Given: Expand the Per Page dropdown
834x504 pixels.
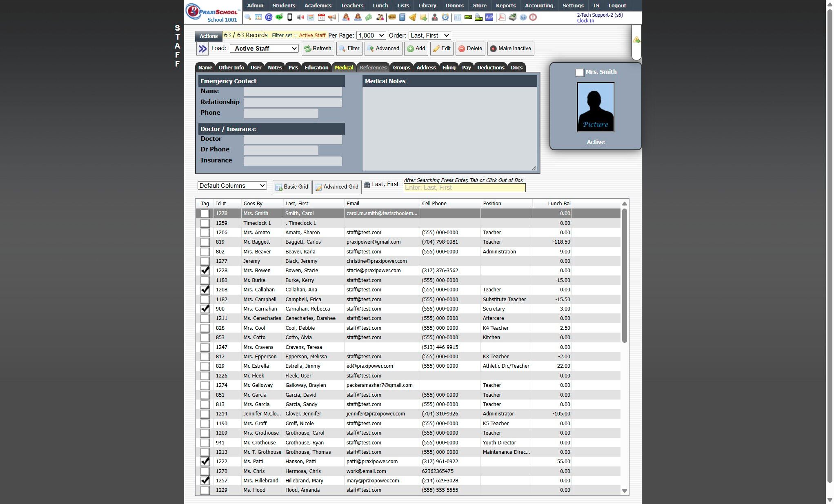Looking at the screenshot, I should pyautogui.click(x=371, y=36).
